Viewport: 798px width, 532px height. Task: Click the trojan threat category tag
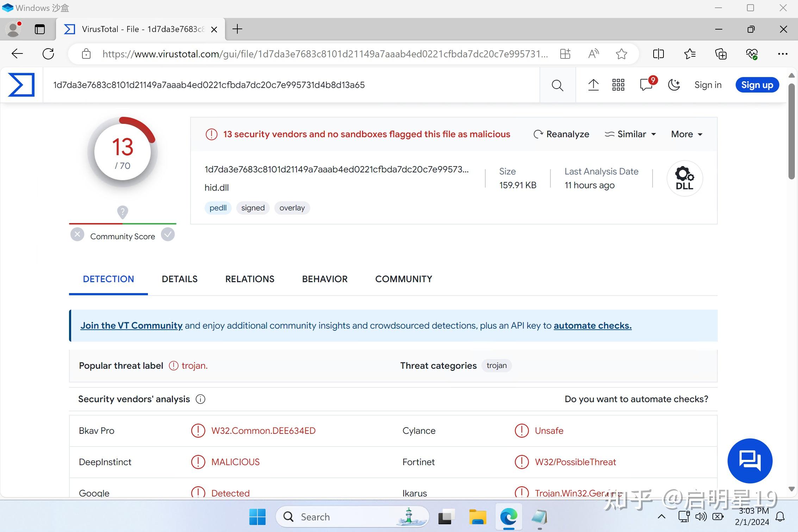pos(497,366)
